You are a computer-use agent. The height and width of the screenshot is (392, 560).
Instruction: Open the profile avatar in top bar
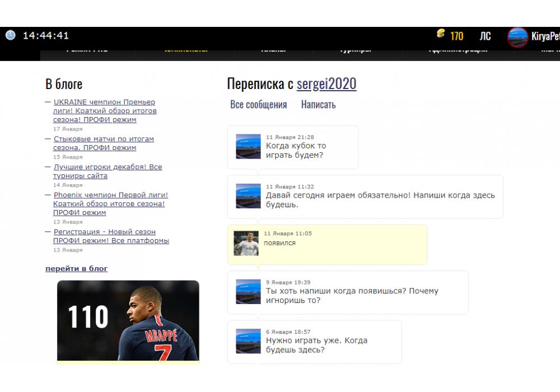tap(517, 37)
